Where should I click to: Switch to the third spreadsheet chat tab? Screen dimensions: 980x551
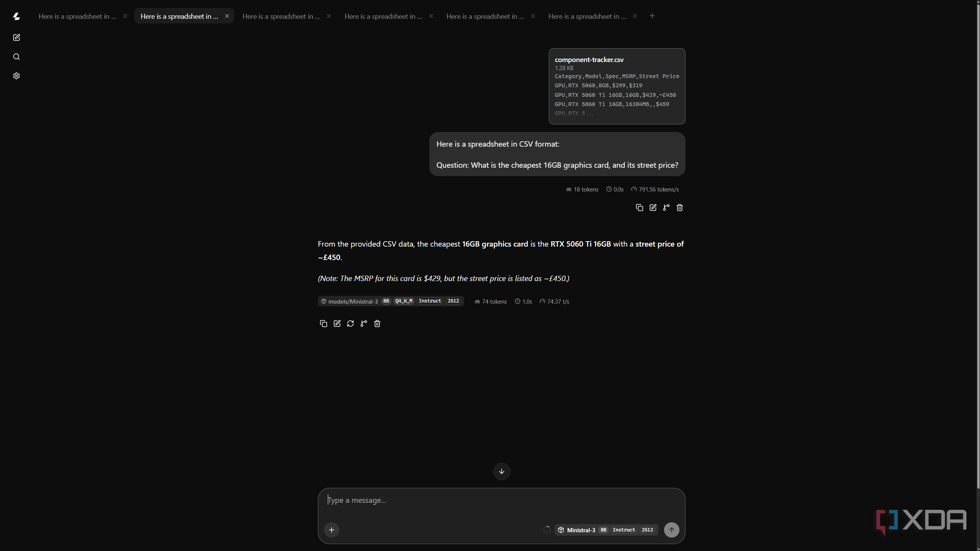pos(281,16)
